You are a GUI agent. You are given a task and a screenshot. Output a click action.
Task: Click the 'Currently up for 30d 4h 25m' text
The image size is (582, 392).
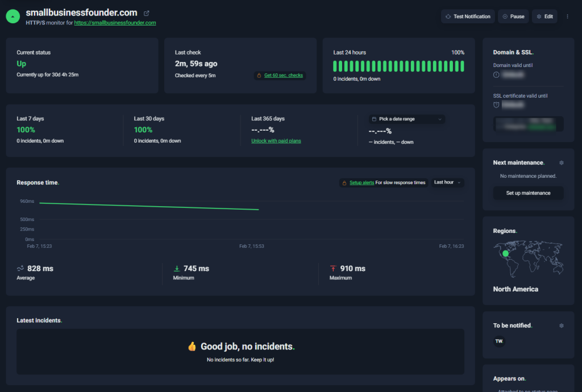pos(48,74)
